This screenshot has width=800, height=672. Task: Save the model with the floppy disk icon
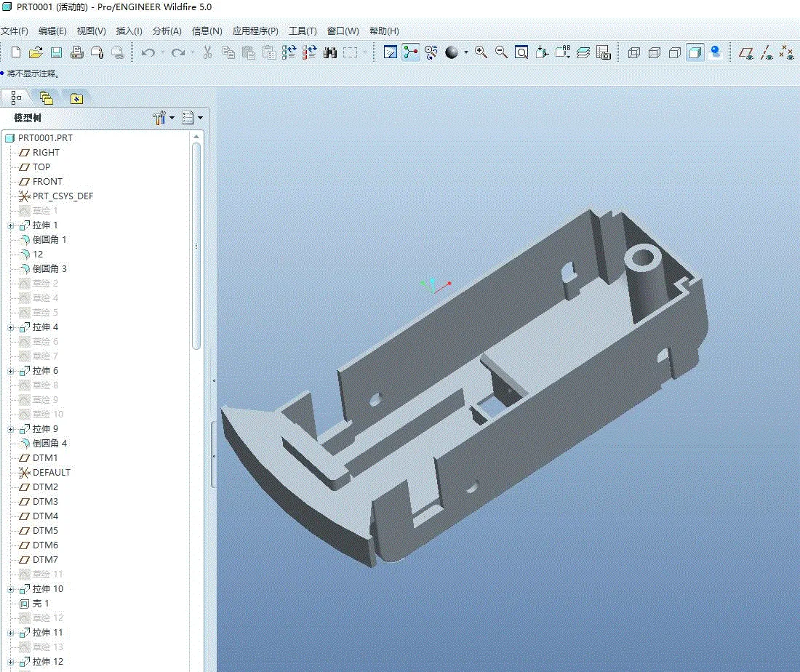coord(56,52)
